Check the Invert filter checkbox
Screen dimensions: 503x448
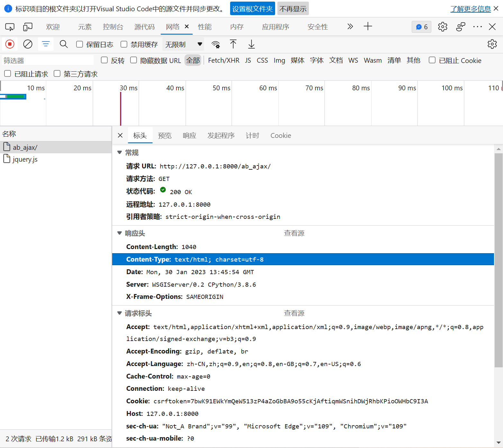point(104,60)
